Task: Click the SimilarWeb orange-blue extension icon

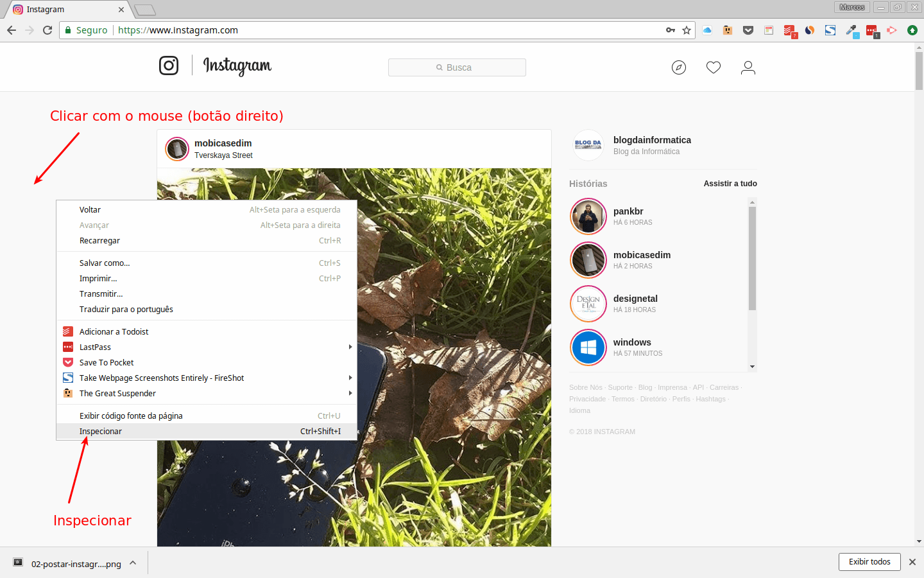Action: tap(810, 30)
